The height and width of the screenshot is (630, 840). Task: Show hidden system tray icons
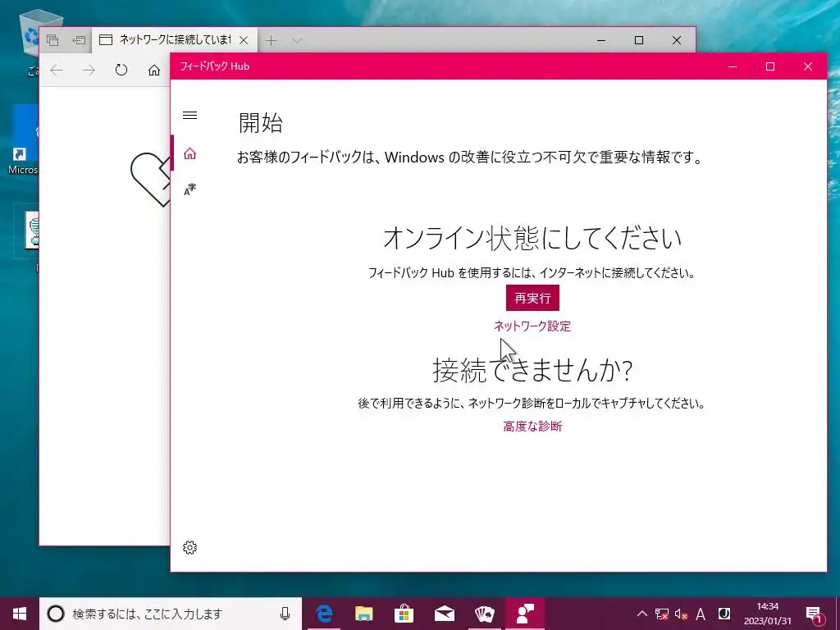[641, 614]
